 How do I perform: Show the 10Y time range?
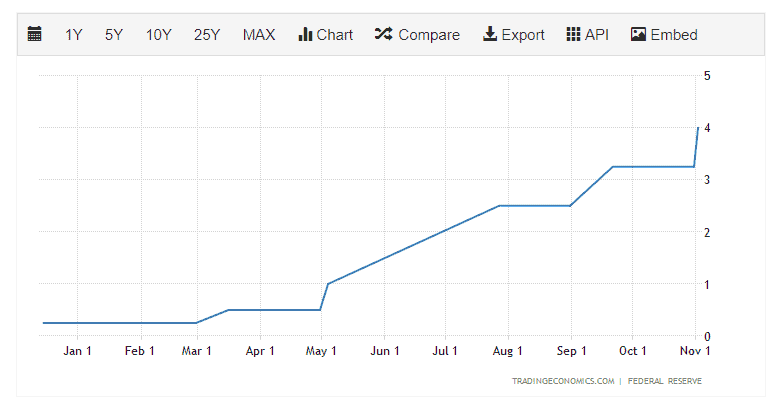[x=158, y=35]
